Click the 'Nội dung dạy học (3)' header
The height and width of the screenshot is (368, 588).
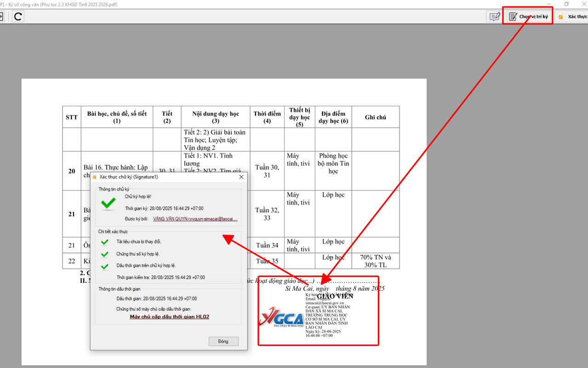pyautogui.click(x=216, y=117)
